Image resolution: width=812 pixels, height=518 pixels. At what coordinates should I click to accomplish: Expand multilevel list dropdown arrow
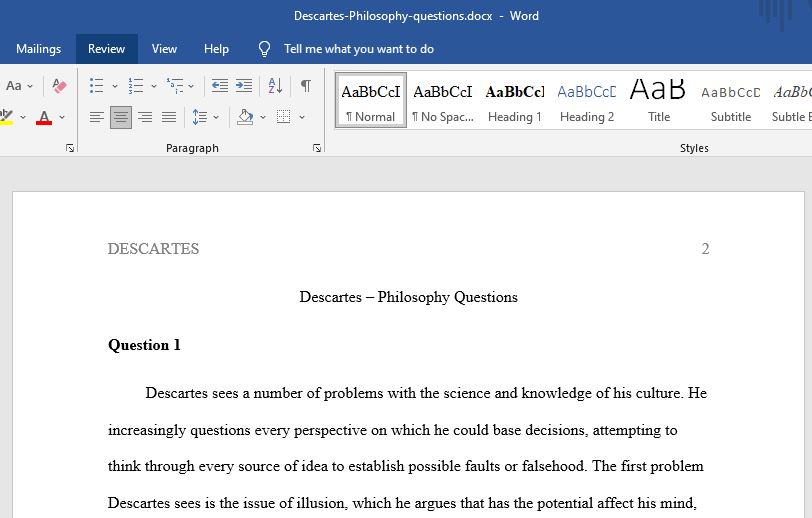191,86
